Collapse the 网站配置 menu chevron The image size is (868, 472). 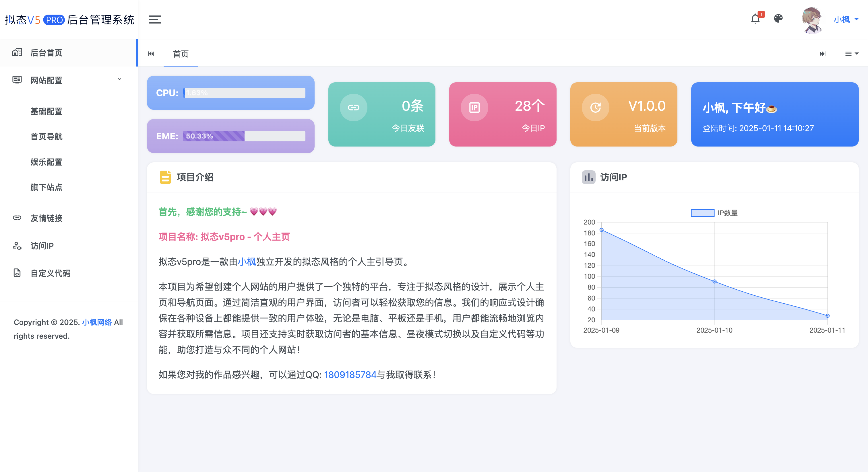[x=119, y=79]
